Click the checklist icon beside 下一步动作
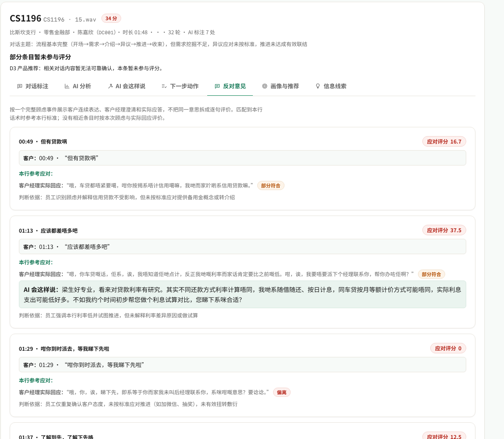This screenshot has width=504, height=439. (x=164, y=86)
